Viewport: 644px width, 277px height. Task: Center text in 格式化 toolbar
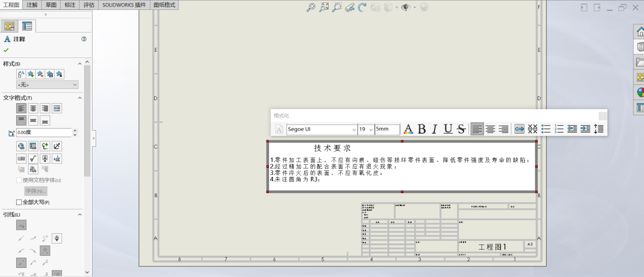[x=490, y=129]
